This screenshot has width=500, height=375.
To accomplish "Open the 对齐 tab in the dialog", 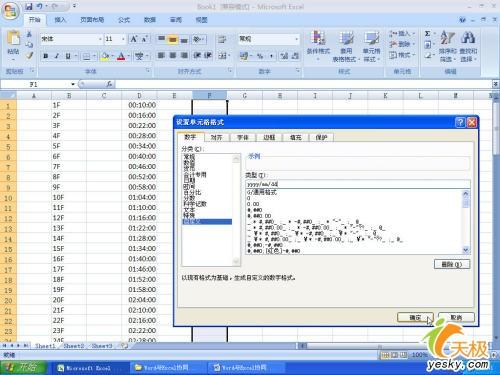I will point(216,137).
